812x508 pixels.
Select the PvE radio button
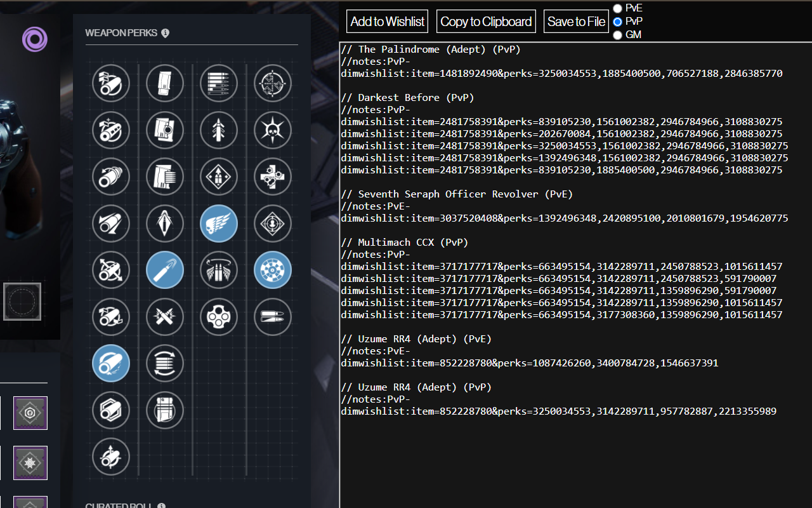[617, 8]
